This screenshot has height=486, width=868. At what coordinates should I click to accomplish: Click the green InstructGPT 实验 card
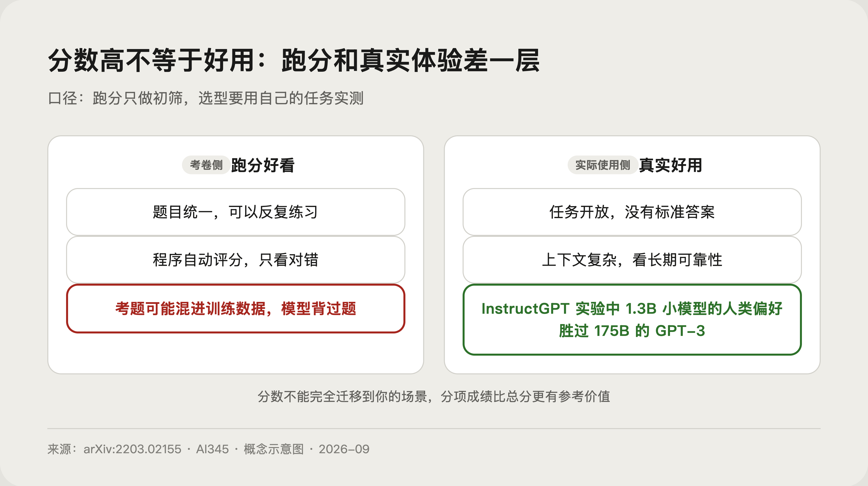632,319
